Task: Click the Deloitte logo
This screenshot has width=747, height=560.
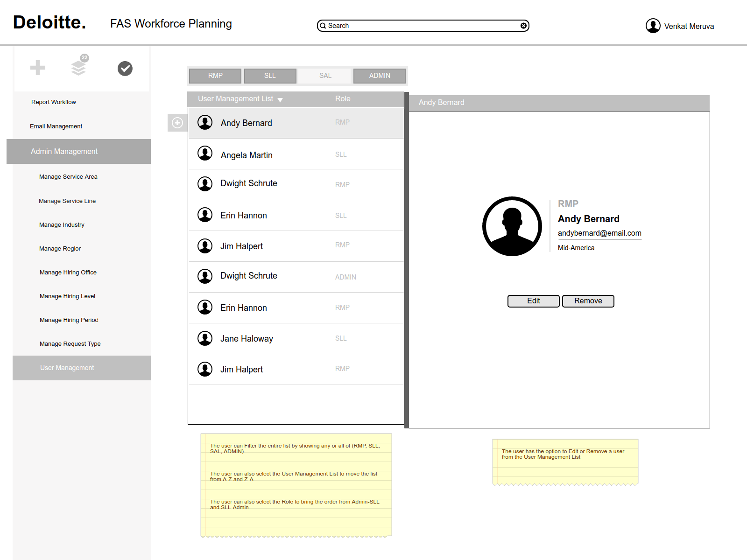Action: click(49, 22)
